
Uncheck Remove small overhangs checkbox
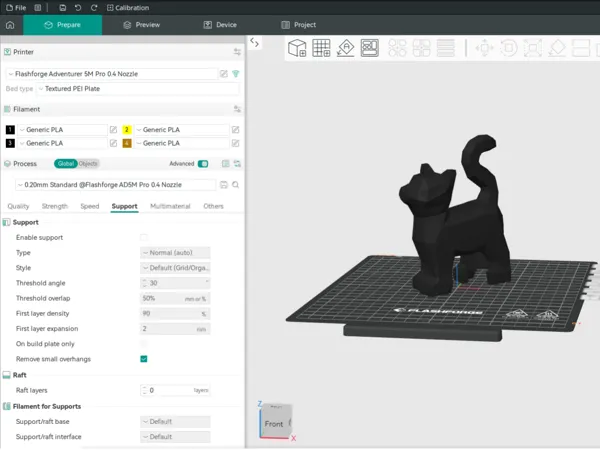click(144, 359)
